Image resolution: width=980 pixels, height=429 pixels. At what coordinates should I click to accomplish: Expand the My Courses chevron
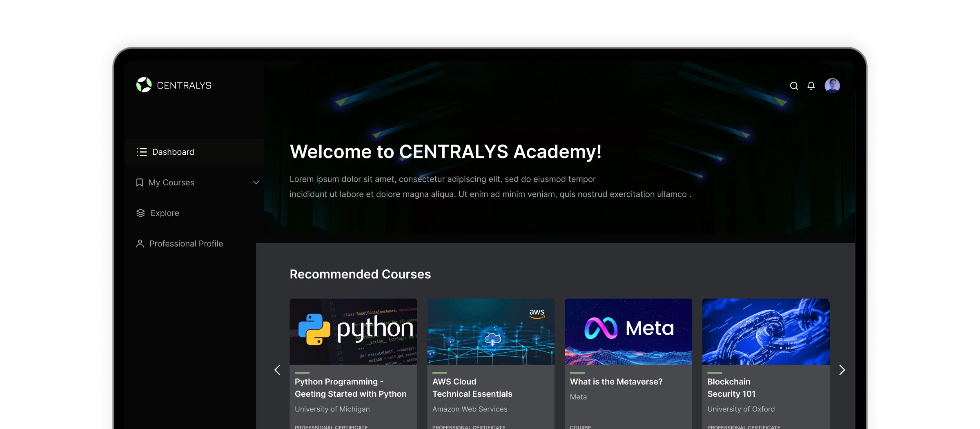click(256, 182)
